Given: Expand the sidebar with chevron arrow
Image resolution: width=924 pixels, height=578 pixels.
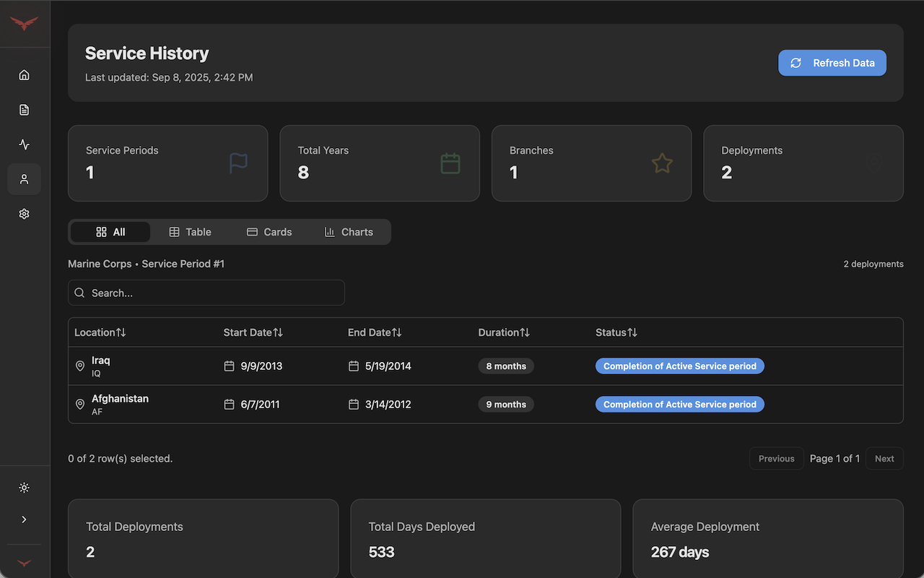Looking at the screenshot, I should tap(24, 519).
